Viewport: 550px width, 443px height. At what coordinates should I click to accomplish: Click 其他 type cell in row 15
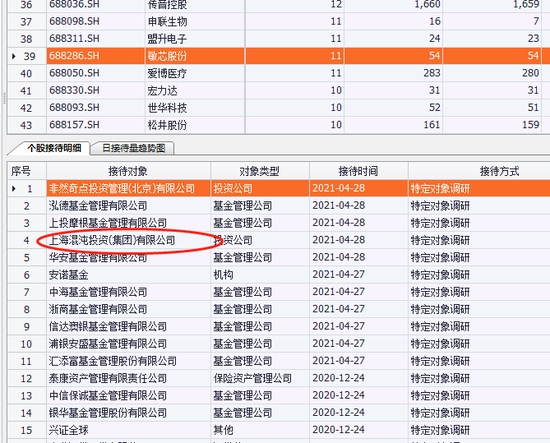click(223, 430)
